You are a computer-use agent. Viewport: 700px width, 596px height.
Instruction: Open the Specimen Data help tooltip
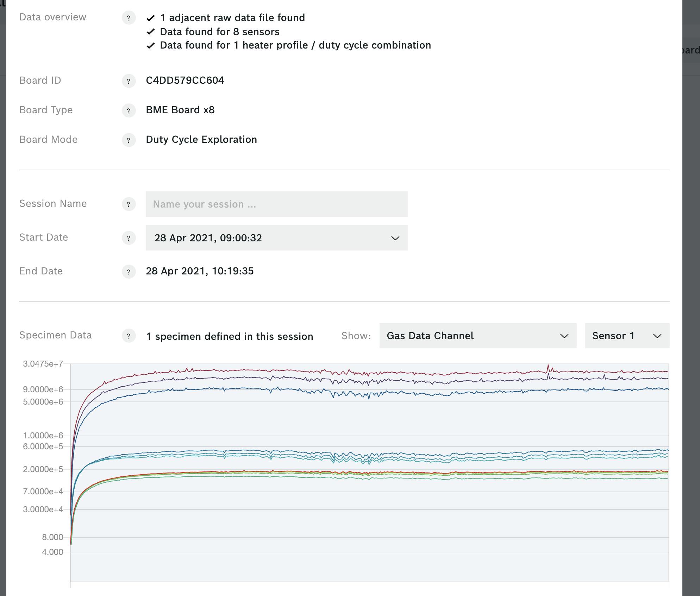[128, 336]
